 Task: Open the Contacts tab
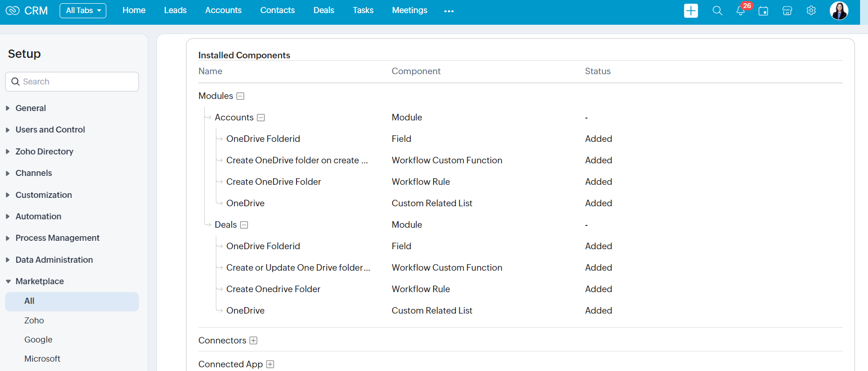tap(277, 10)
